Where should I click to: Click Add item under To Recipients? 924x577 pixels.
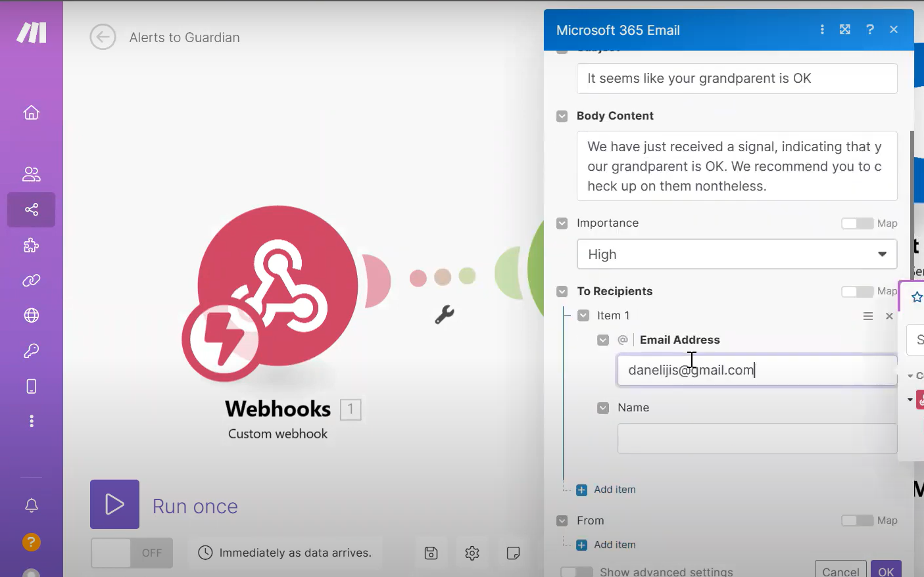click(x=606, y=490)
